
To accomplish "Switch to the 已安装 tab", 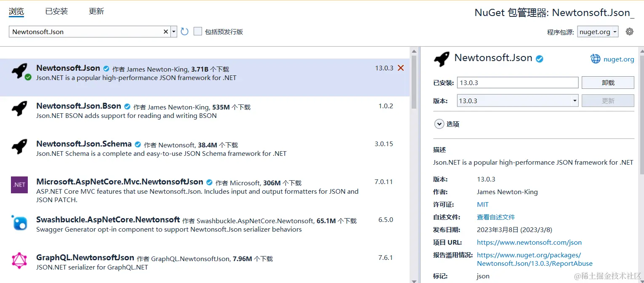I will [x=56, y=11].
